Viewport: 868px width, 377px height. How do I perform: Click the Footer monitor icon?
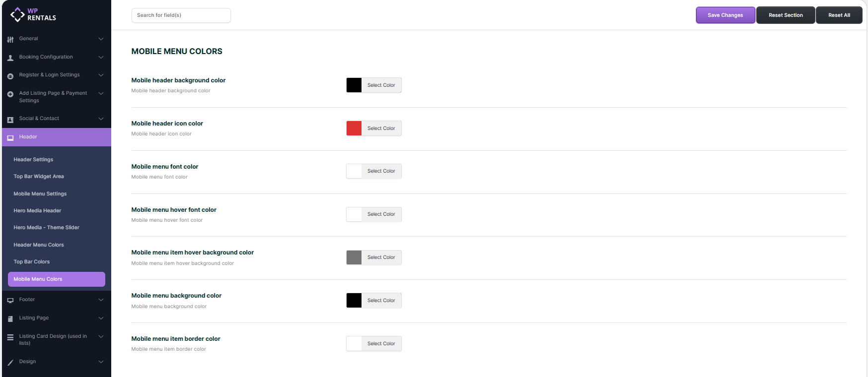(x=10, y=300)
